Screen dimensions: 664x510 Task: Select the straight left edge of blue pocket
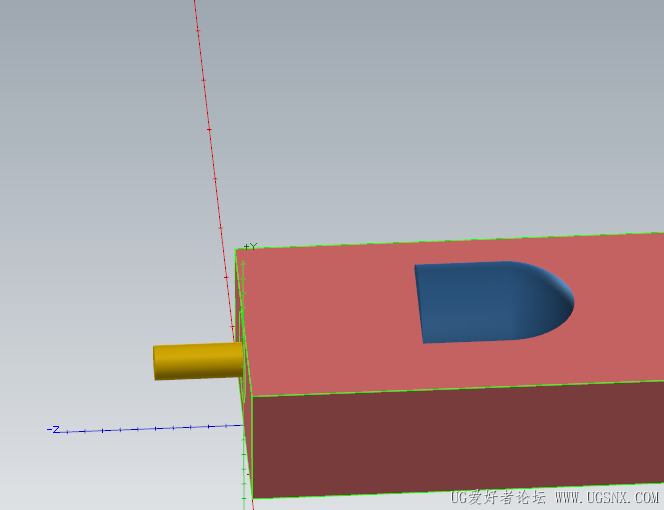coord(419,304)
